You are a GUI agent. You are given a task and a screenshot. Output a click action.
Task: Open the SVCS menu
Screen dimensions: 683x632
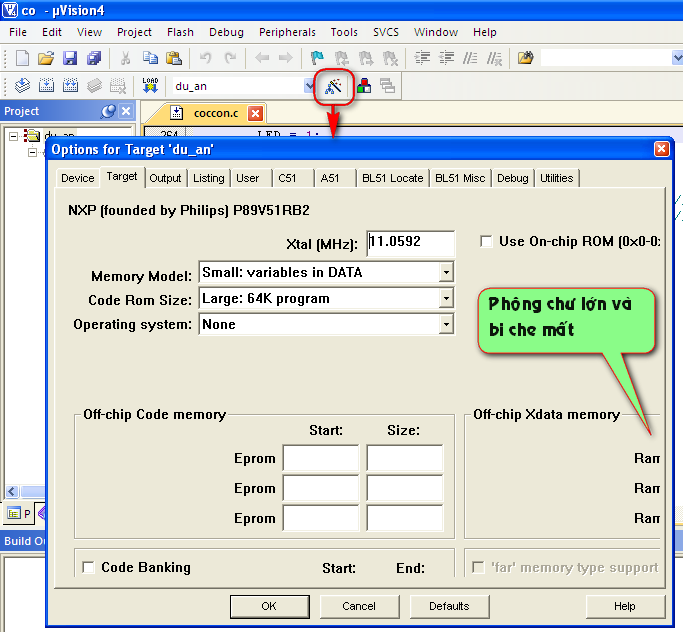point(385,32)
